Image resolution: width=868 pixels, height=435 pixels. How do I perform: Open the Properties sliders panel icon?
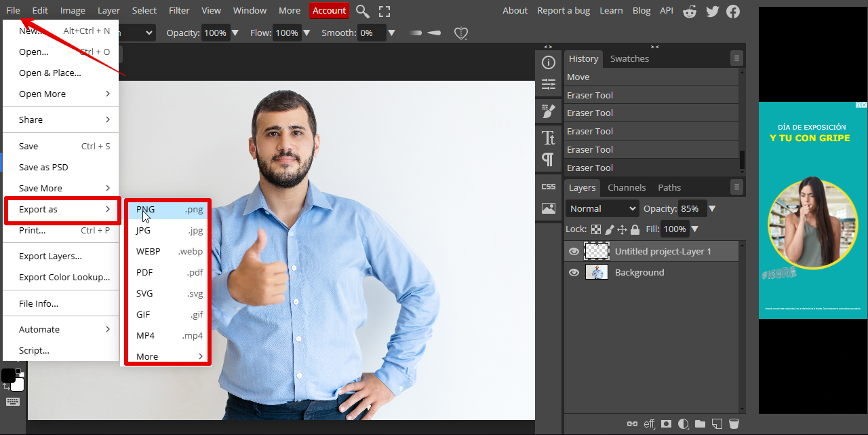coord(549,85)
